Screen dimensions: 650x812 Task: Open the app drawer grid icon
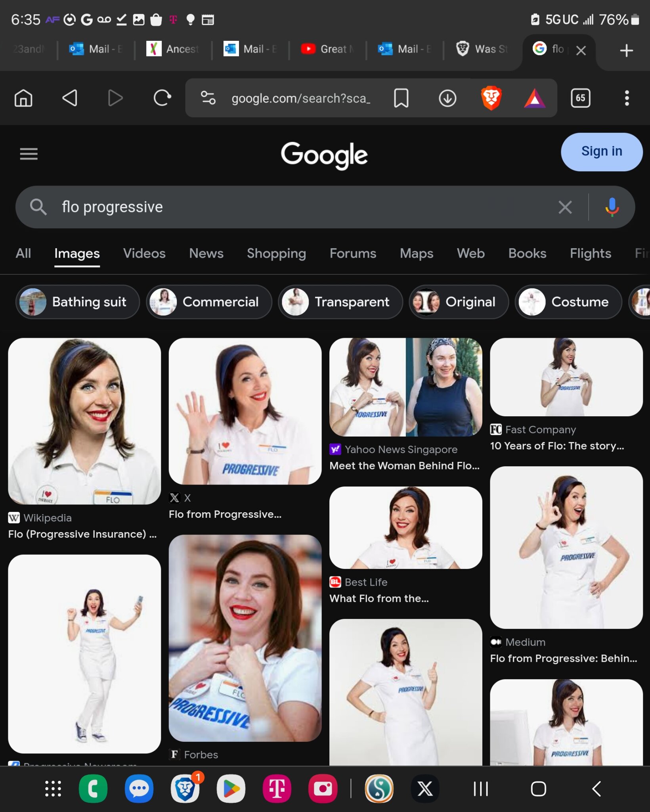[x=53, y=789]
